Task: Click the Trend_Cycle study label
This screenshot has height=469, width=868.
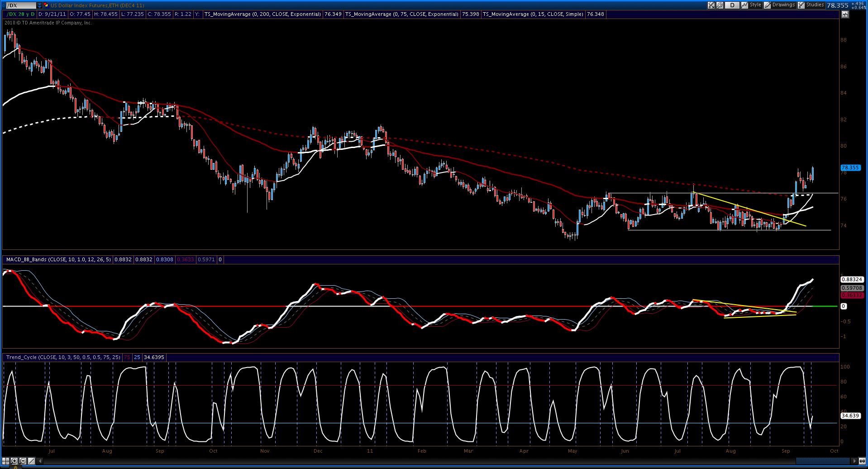Action: click(63, 357)
